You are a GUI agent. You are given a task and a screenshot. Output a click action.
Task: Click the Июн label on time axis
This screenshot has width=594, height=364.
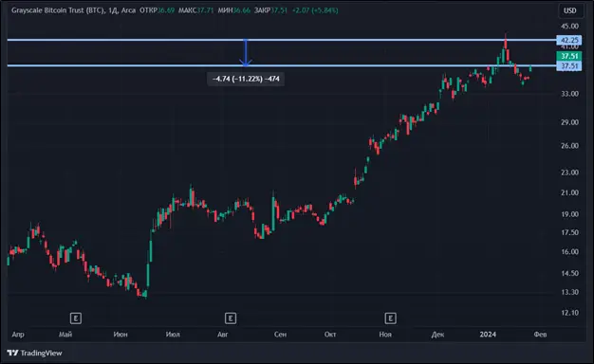point(121,335)
